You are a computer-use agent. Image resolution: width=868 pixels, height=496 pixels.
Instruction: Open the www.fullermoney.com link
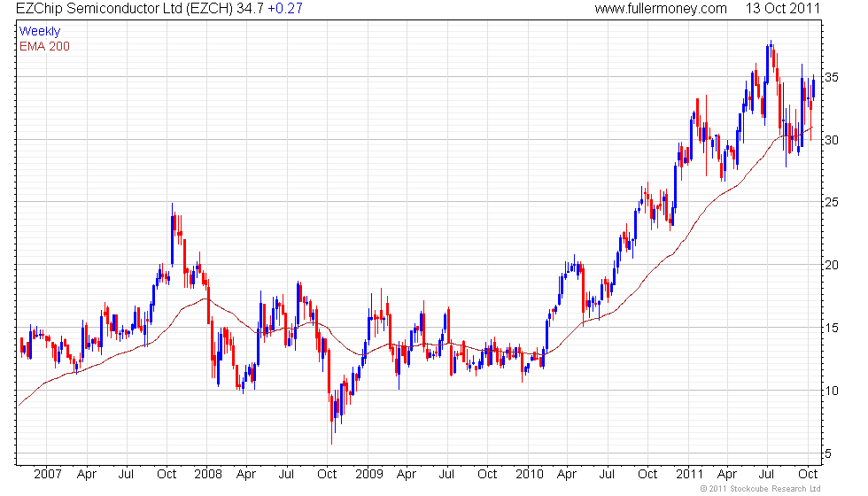click(660, 9)
